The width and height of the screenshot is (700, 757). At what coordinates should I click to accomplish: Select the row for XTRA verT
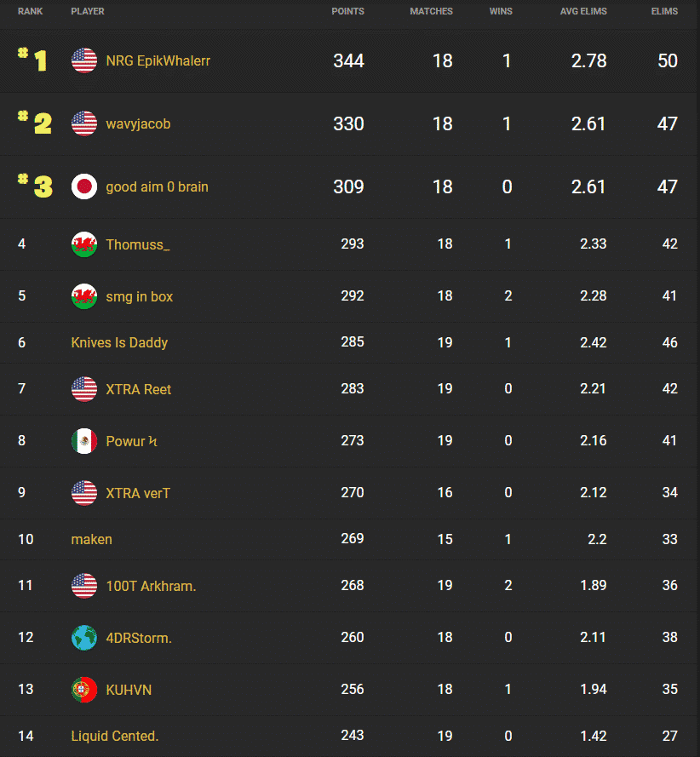coord(139,493)
